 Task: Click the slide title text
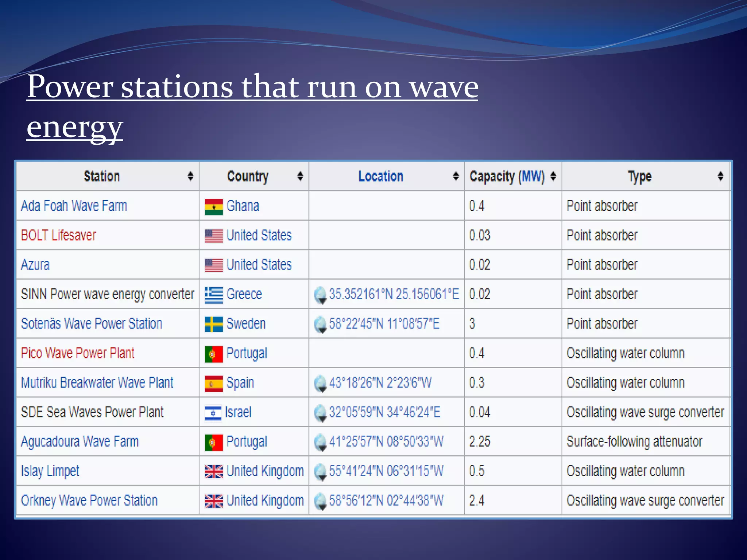[252, 87]
